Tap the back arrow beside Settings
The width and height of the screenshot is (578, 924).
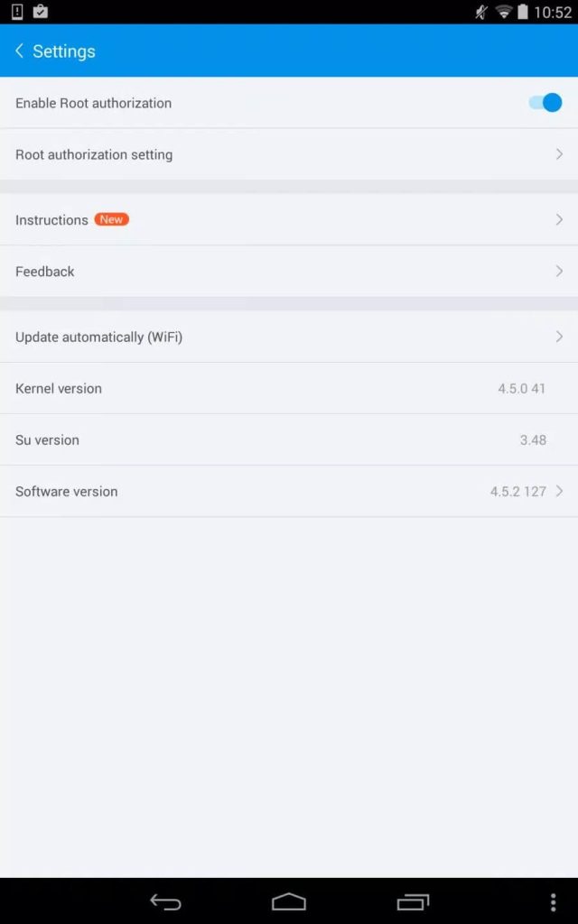point(20,51)
